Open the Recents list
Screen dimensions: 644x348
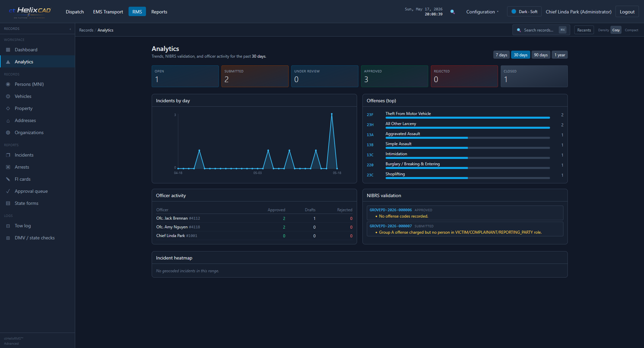pyautogui.click(x=584, y=30)
